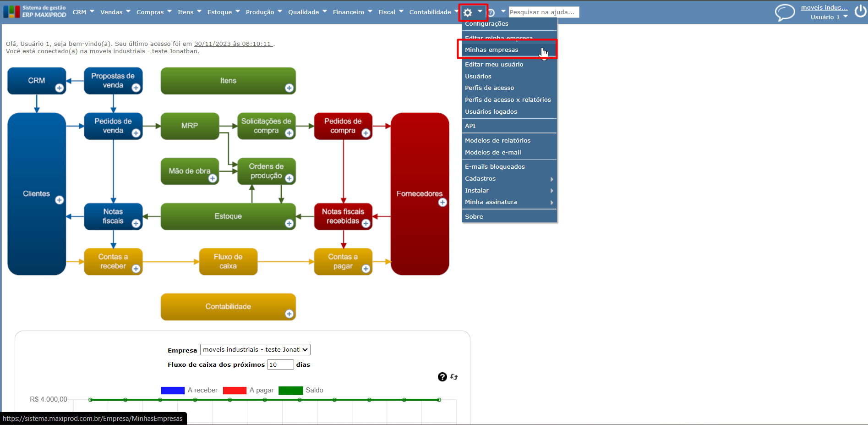Open the Fluxo de caixa block

point(228,261)
